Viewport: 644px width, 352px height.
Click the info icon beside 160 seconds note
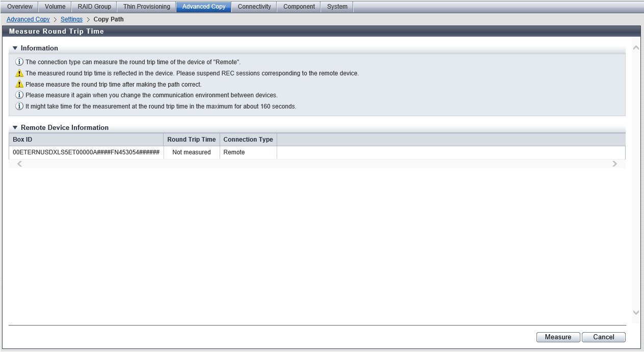pos(19,106)
